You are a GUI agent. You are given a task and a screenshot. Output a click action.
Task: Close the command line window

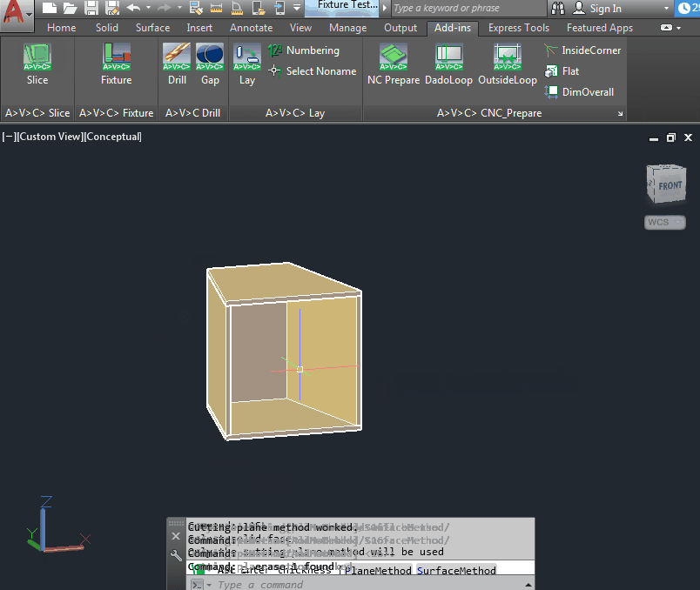176,536
